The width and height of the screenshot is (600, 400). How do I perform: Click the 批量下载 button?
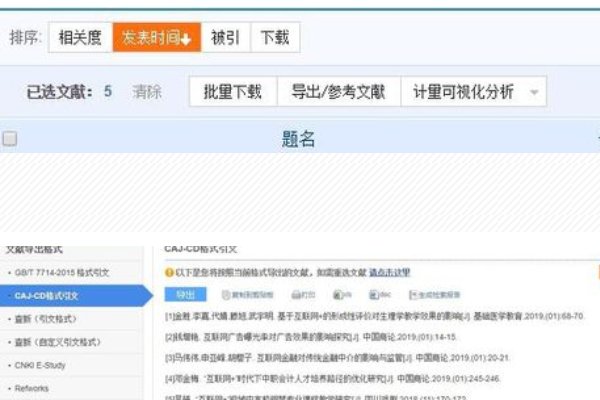233,91
